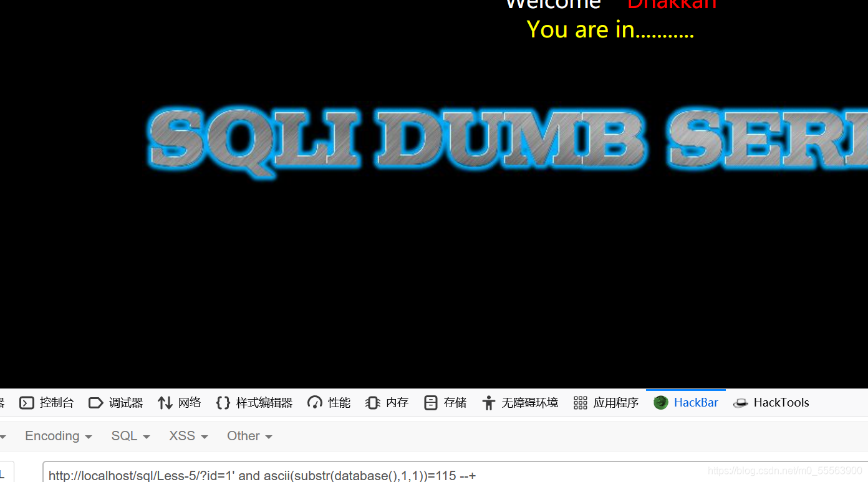
Task: Switch to the 调试器 debugger tab
Action: [x=116, y=403]
